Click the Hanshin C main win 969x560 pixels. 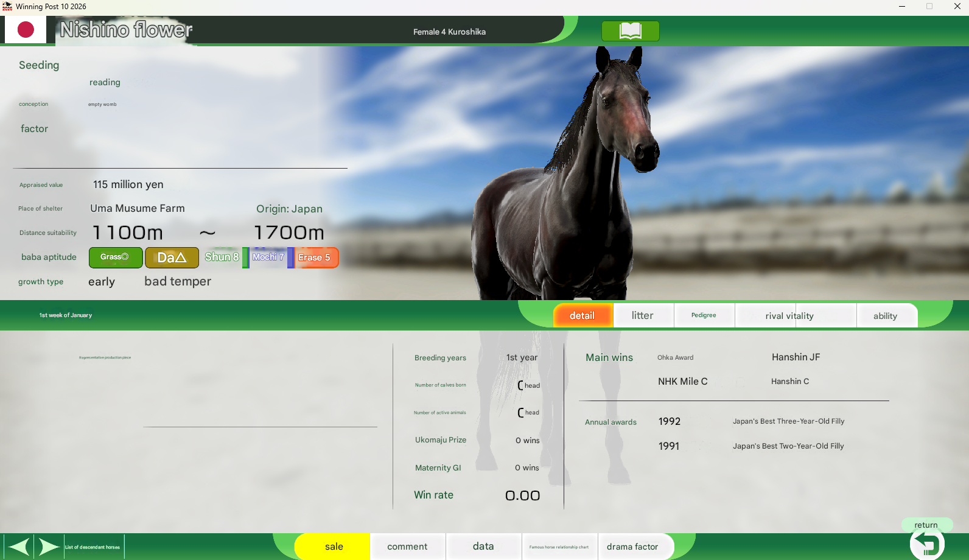coord(790,382)
